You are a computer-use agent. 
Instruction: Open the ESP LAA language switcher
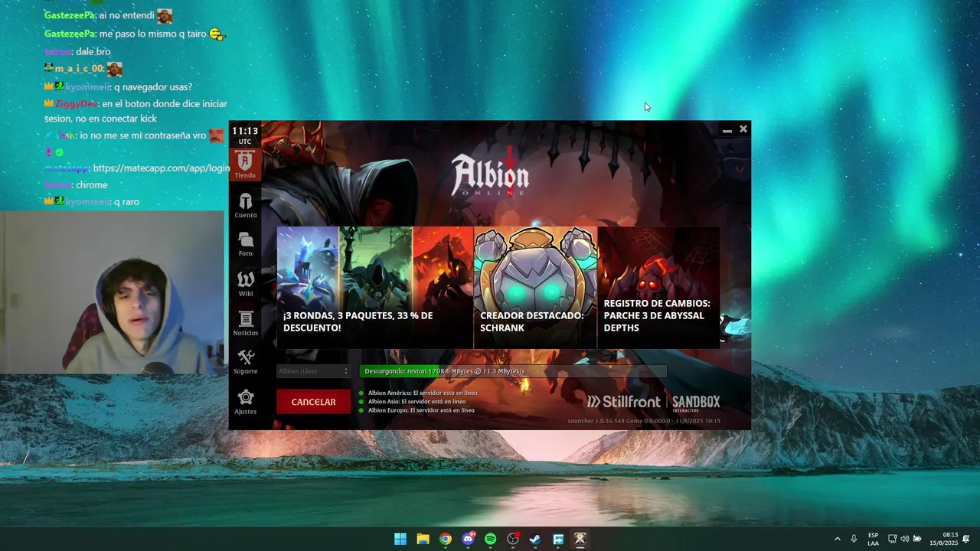point(874,539)
